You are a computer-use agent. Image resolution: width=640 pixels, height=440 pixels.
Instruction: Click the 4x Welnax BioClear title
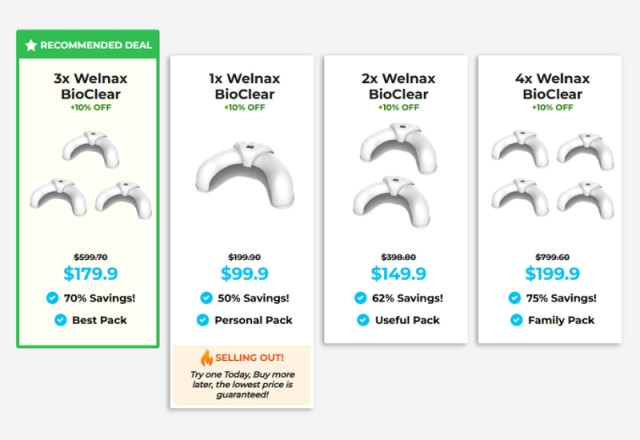(x=549, y=86)
